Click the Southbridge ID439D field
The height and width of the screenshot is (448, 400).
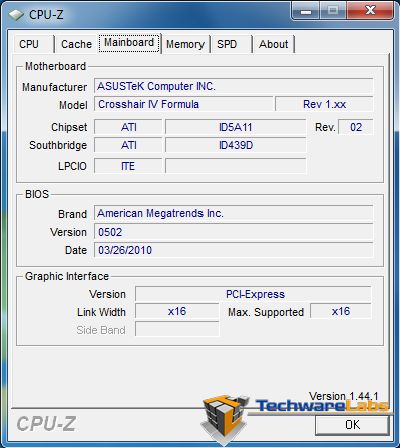coord(236,145)
